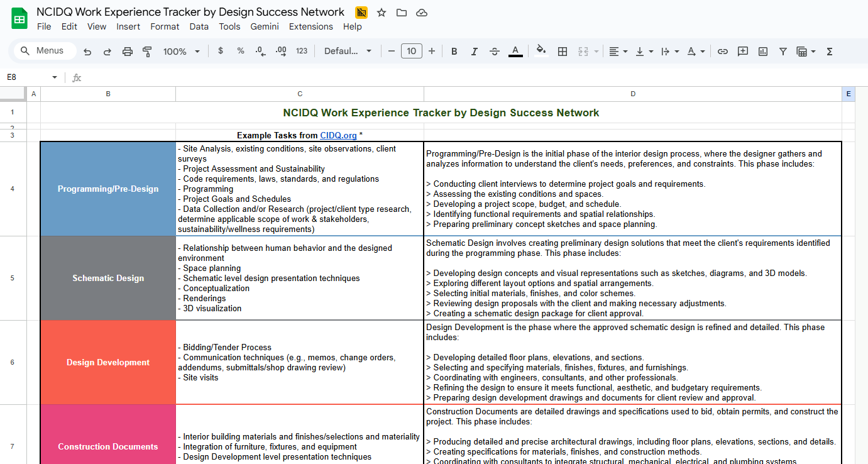The width and height of the screenshot is (868, 464).
Task: Click the Print icon
Action: [128, 52]
